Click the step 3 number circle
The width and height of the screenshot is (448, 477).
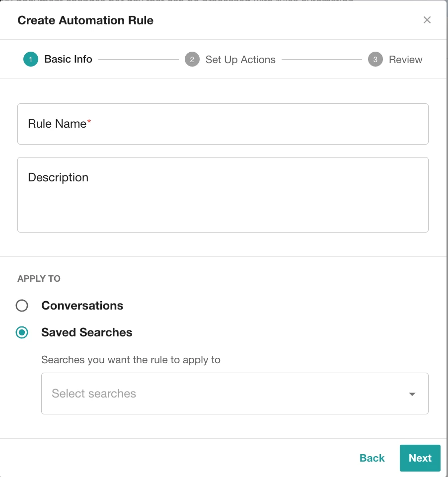click(x=375, y=60)
